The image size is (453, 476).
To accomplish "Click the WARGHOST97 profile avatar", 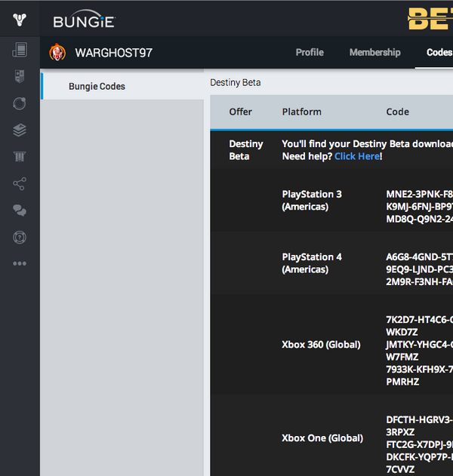I will (x=57, y=52).
